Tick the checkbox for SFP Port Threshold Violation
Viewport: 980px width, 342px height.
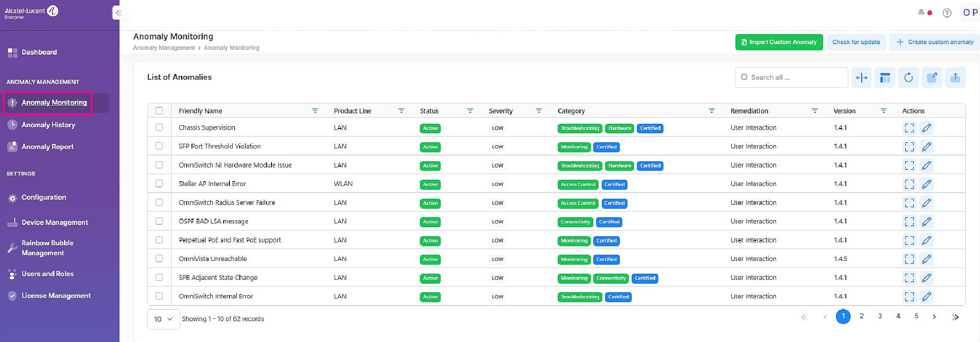coord(159,146)
